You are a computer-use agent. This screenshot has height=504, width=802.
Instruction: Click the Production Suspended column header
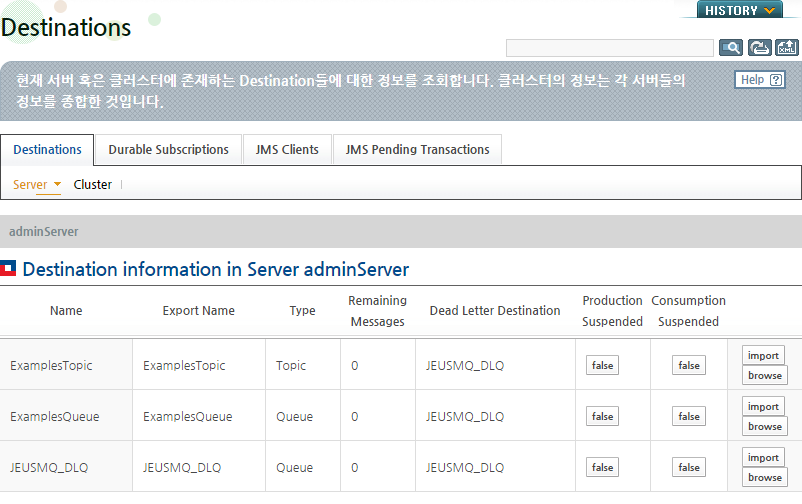click(612, 311)
